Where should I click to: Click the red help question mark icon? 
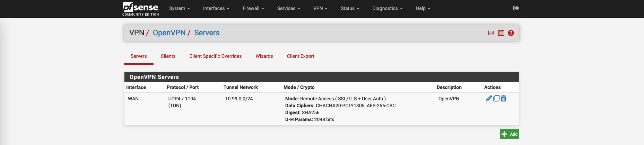point(511,33)
